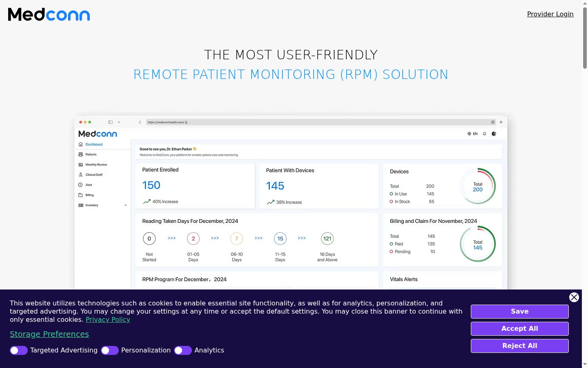Screen dimensions: 588x368
Task: Choose Reject All cookies
Action: [520, 346]
